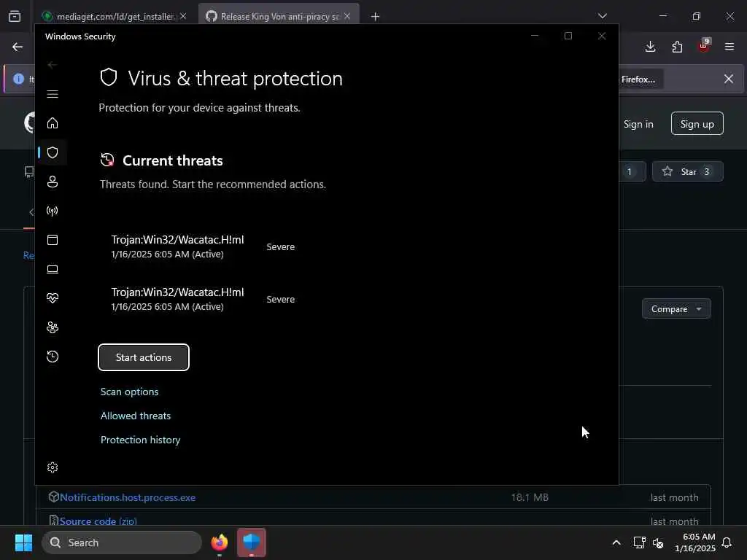Open Firewall & network protection antenna icon
The width and height of the screenshot is (747, 560).
pos(53,211)
